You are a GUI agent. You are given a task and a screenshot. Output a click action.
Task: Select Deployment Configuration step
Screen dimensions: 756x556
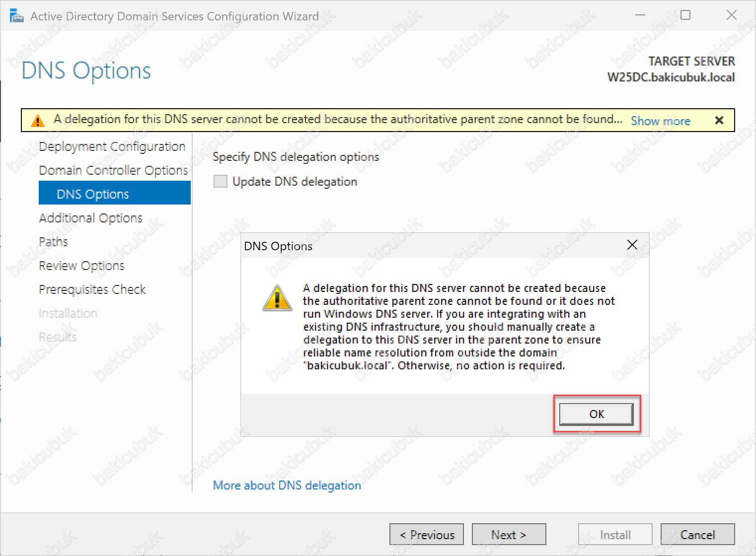pos(112,146)
